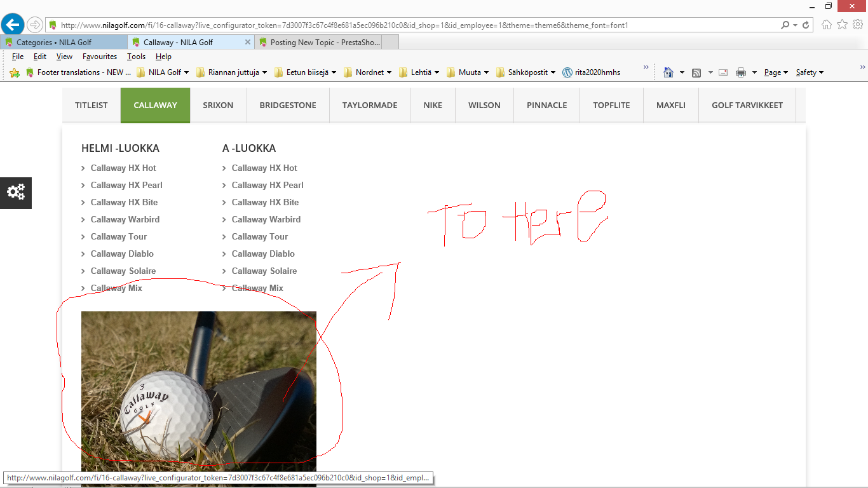Open the Edit menu
The width and height of the screenshot is (868, 488).
point(40,57)
